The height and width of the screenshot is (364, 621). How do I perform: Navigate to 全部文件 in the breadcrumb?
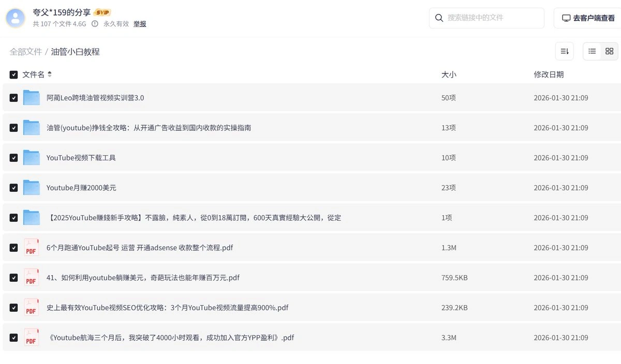click(26, 52)
